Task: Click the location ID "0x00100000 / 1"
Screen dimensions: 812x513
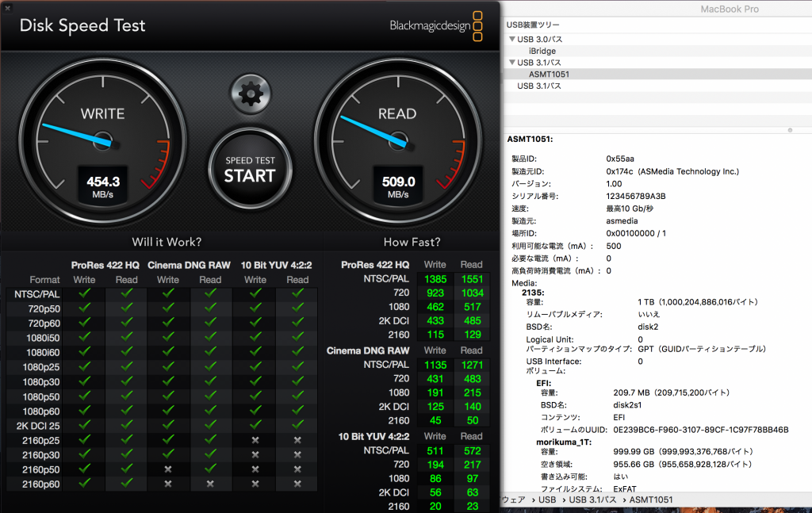Action: 636,233
